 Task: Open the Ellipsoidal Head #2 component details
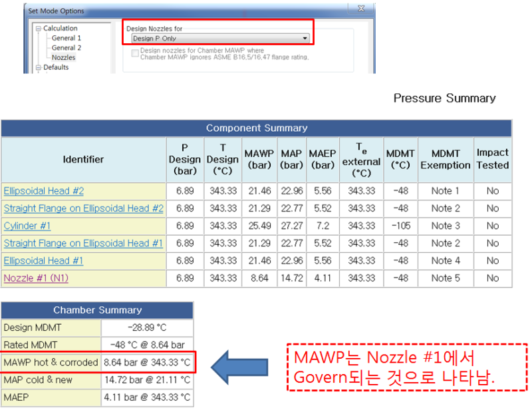(x=44, y=191)
